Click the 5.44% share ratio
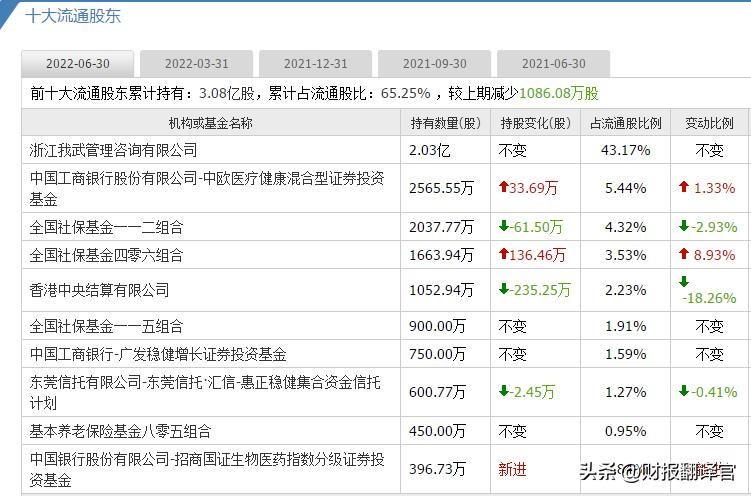Screen dimensions: 751x496 pos(626,188)
